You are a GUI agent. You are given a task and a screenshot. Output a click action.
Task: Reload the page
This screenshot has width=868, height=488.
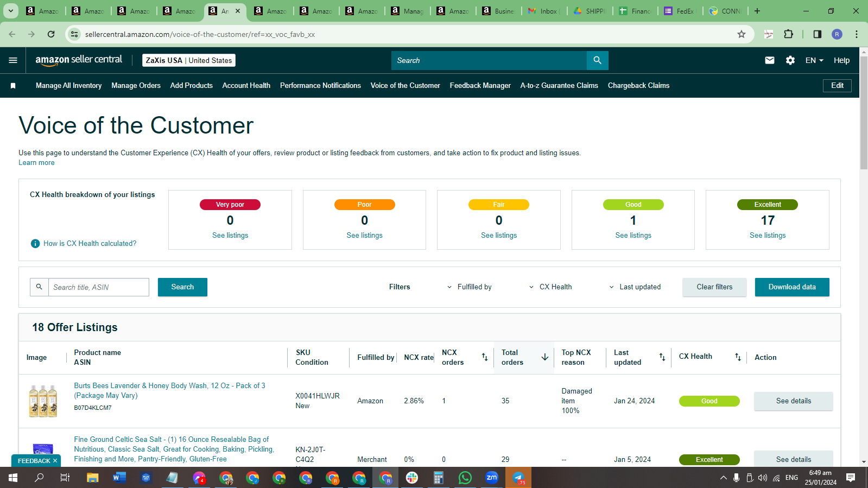(x=51, y=34)
